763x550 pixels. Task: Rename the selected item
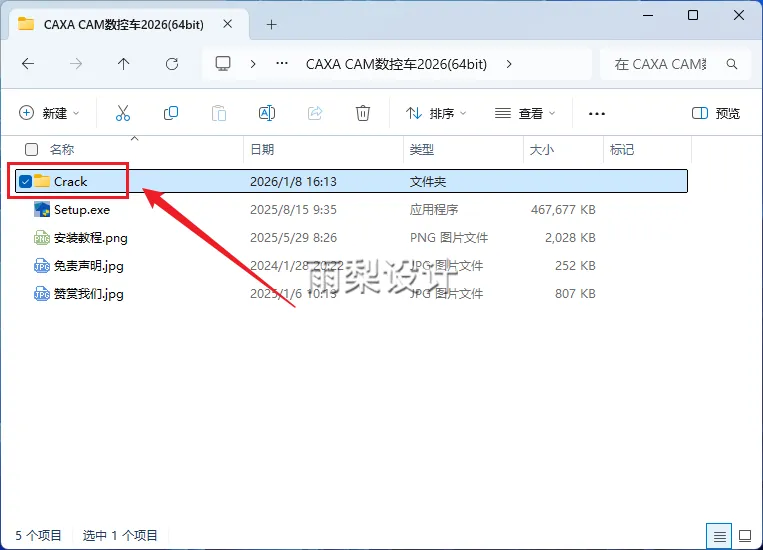(267, 113)
